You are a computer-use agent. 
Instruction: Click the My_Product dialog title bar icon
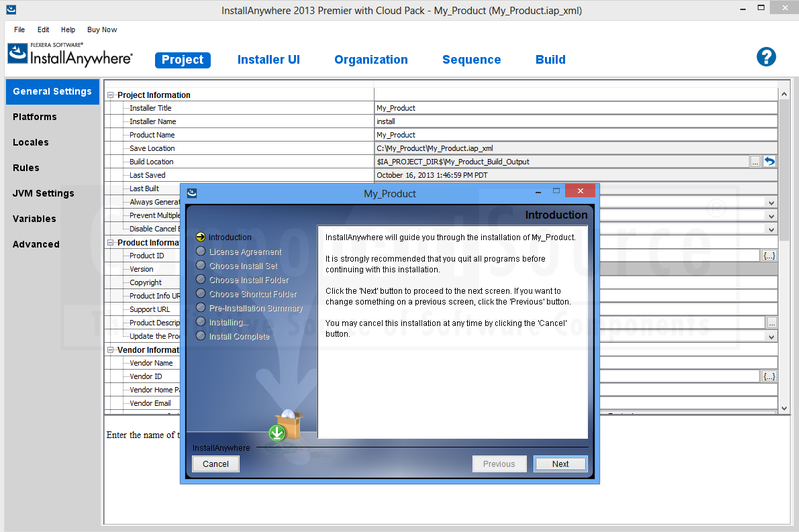click(192, 193)
